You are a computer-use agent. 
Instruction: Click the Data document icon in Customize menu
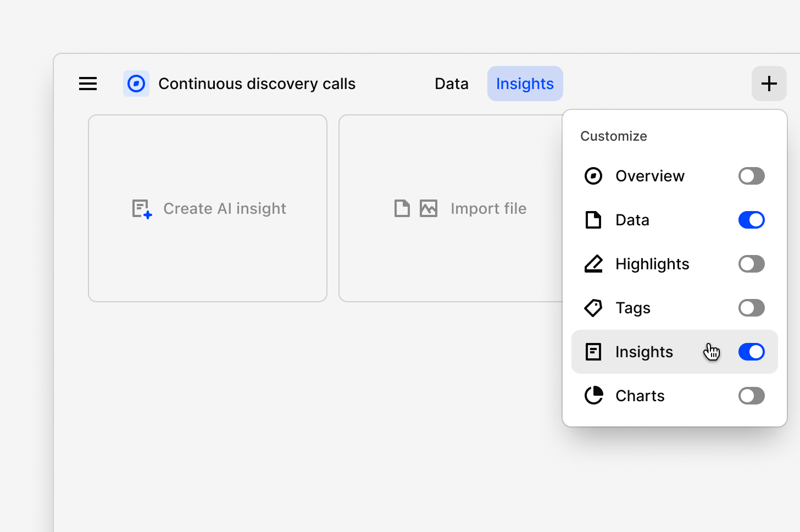tap(593, 220)
